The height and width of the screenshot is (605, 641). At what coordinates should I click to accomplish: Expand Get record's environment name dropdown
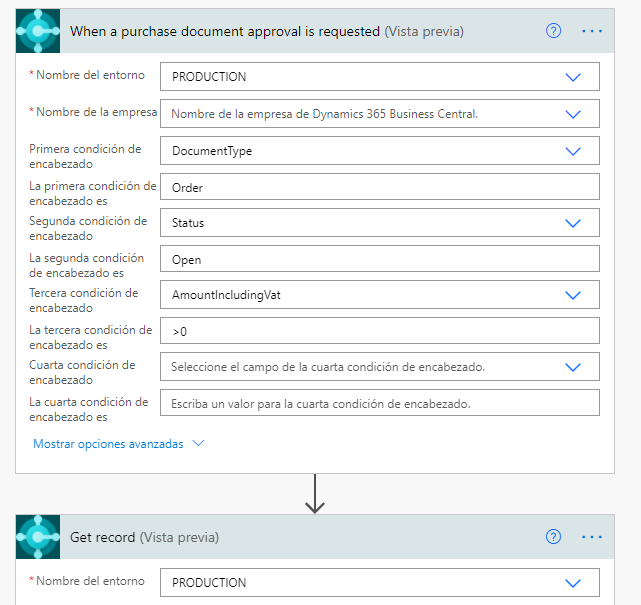pyautogui.click(x=573, y=583)
